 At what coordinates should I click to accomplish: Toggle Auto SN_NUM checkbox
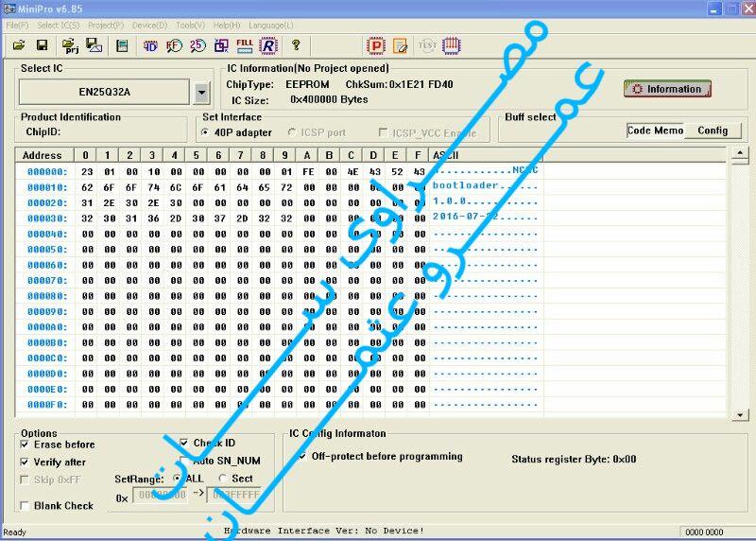(183, 461)
